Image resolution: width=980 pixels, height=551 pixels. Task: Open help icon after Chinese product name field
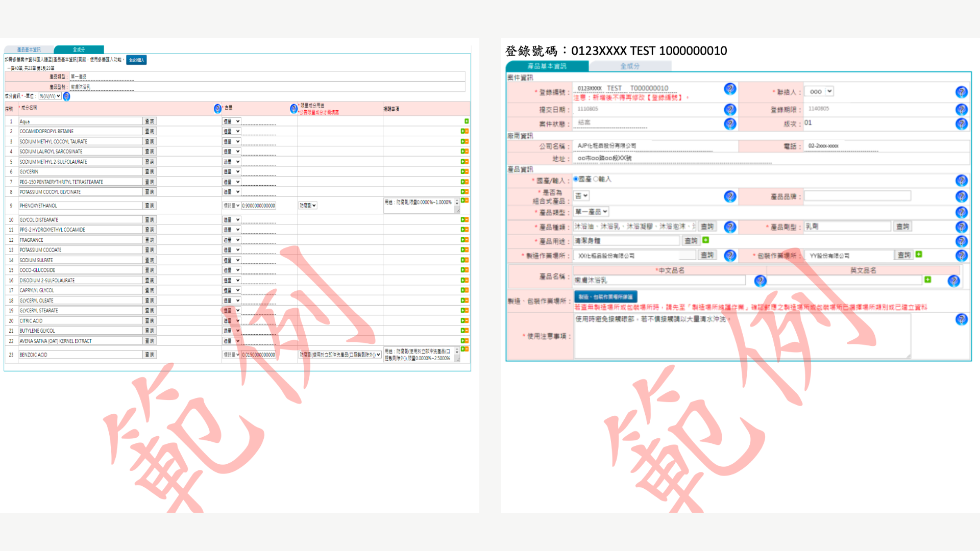(x=760, y=281)
